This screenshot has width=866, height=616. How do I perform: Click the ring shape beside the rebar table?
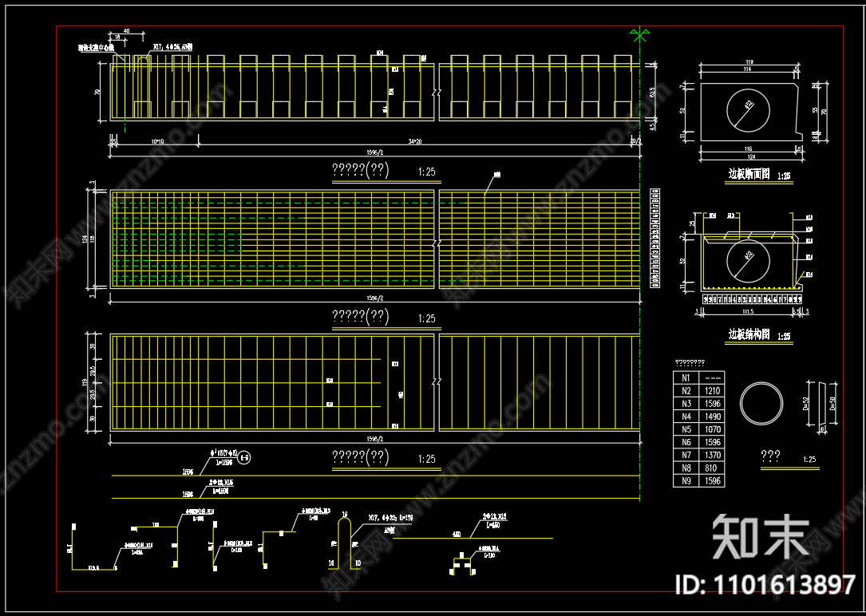click(761, 403)
